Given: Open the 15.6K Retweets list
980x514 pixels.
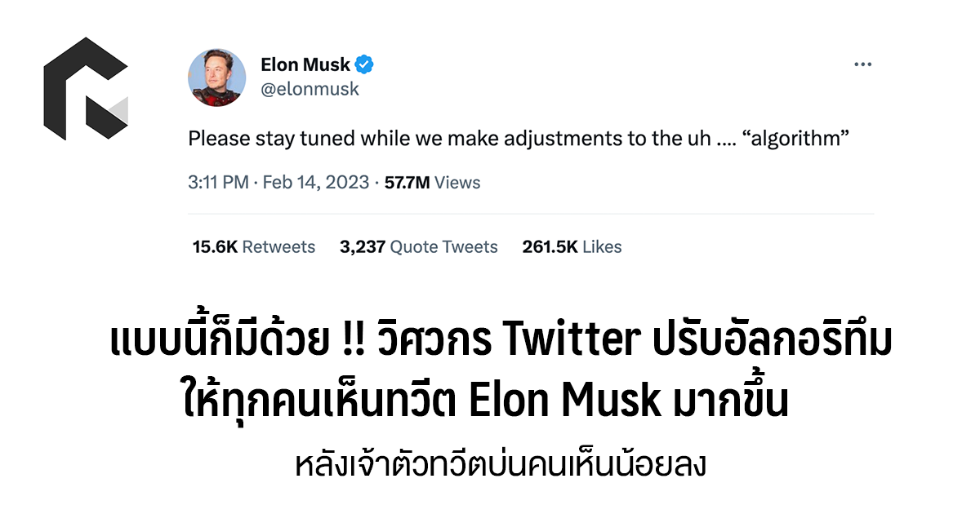Looking at the screenshot, I should [x=253, y=246].
